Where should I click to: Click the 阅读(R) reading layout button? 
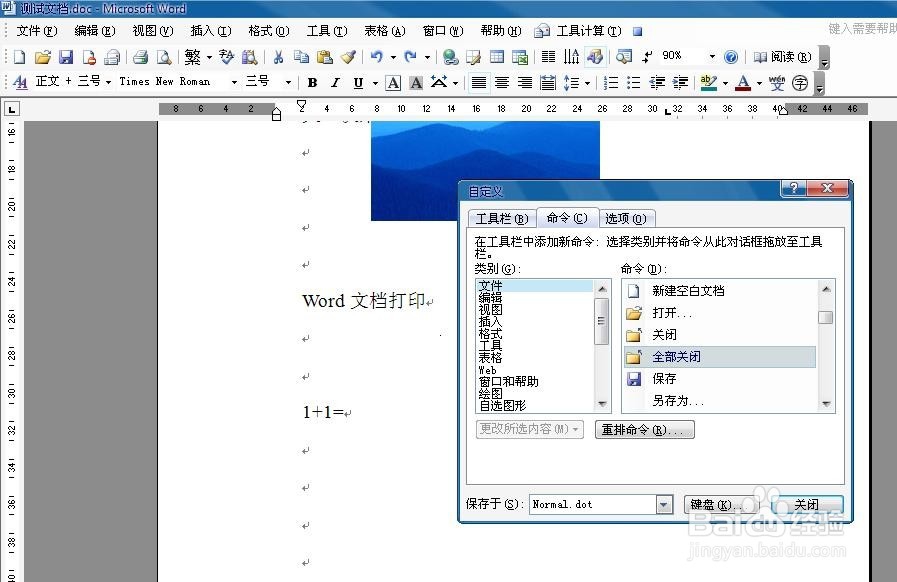[782, 57]
